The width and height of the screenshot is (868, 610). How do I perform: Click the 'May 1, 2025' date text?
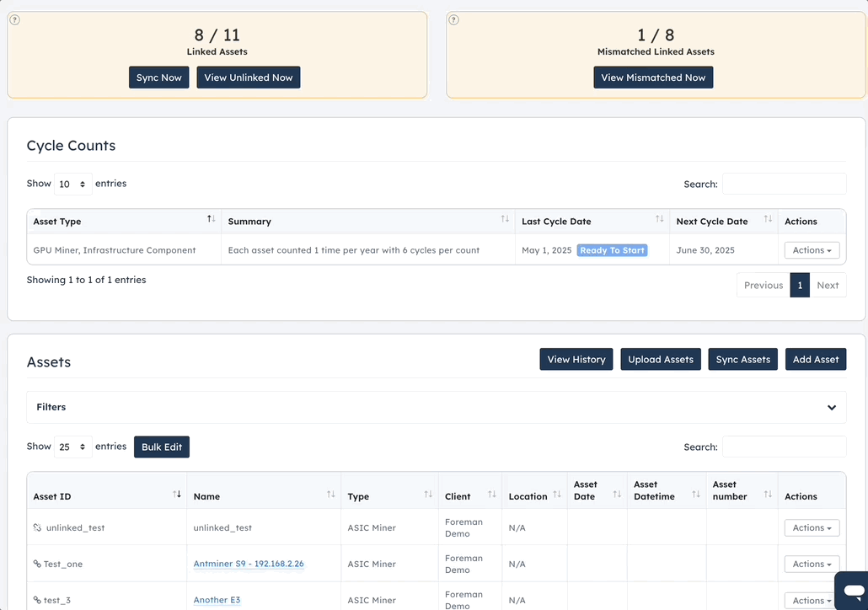pyautogui.click(x=546, y=250)
